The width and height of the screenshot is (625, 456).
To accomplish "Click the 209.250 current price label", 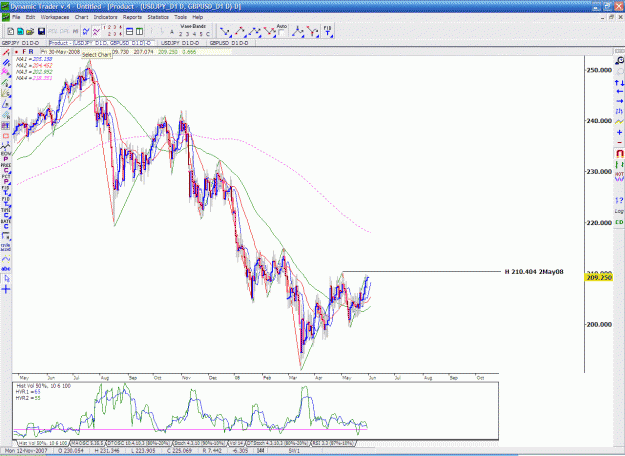I will (x=598, y=277).
